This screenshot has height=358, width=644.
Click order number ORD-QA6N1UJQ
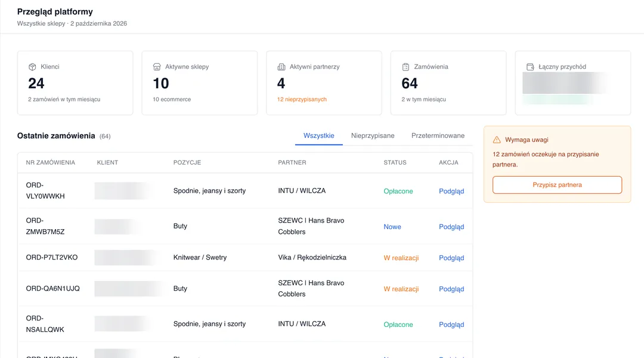[x=52, y=289]
